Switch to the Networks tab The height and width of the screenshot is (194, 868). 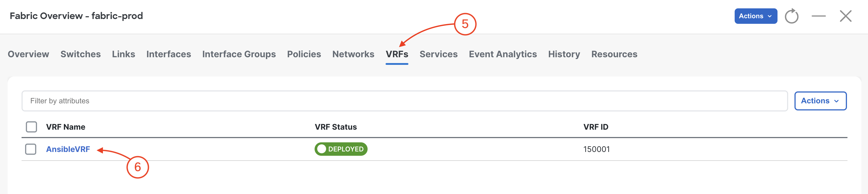pos(353,54)
